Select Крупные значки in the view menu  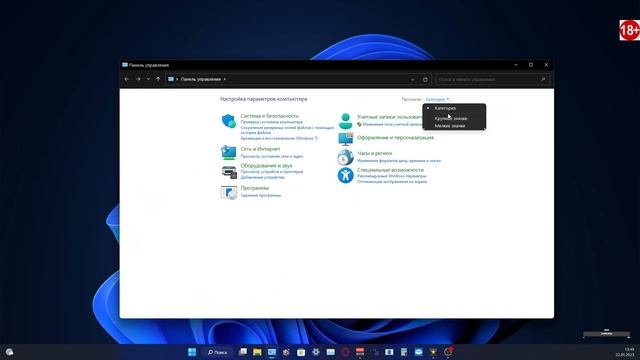[x=454, y=118]
